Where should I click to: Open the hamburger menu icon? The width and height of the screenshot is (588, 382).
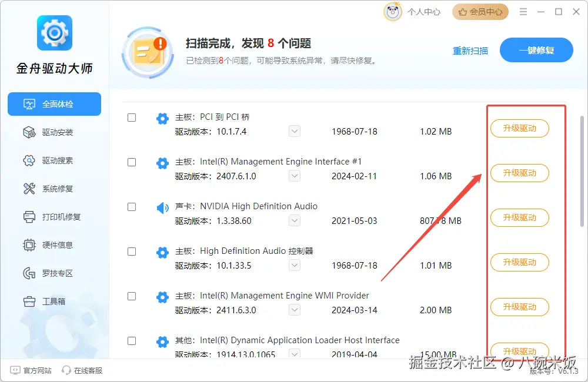[x=523, y=12]
